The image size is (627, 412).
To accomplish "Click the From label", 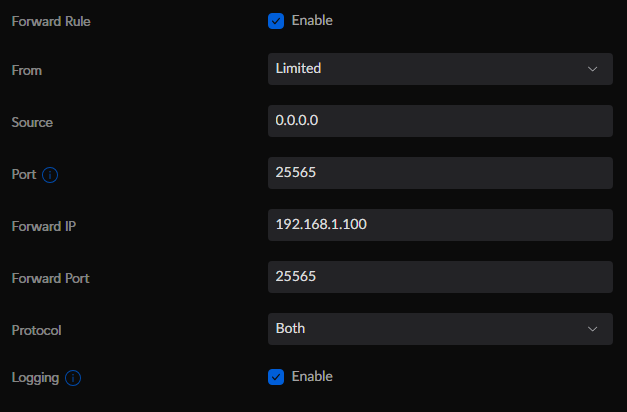I will (26, 70).
